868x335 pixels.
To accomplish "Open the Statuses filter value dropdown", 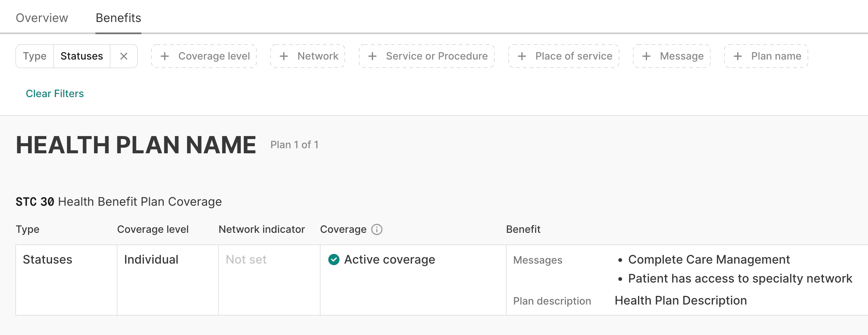I will [82, 56].
